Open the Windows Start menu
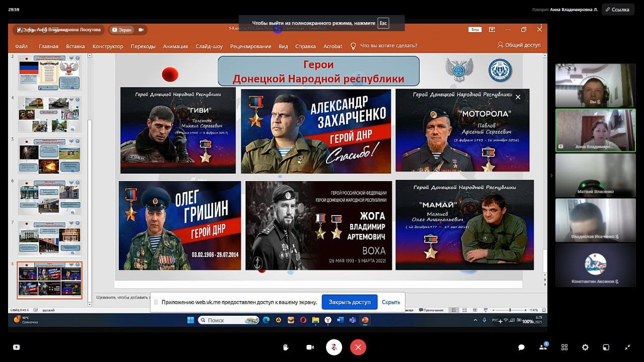This screenshot has height=362, width=644. point(191,320)
